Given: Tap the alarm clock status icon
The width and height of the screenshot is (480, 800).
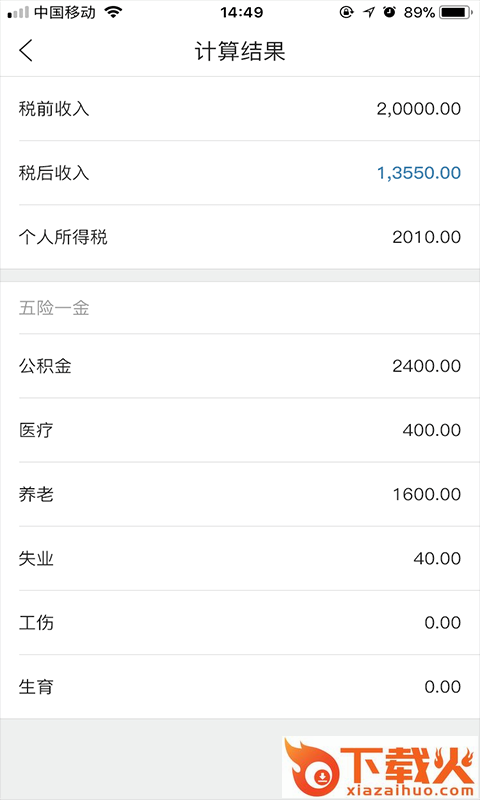Looking at the screenshot, I should [x=390, y=12].
